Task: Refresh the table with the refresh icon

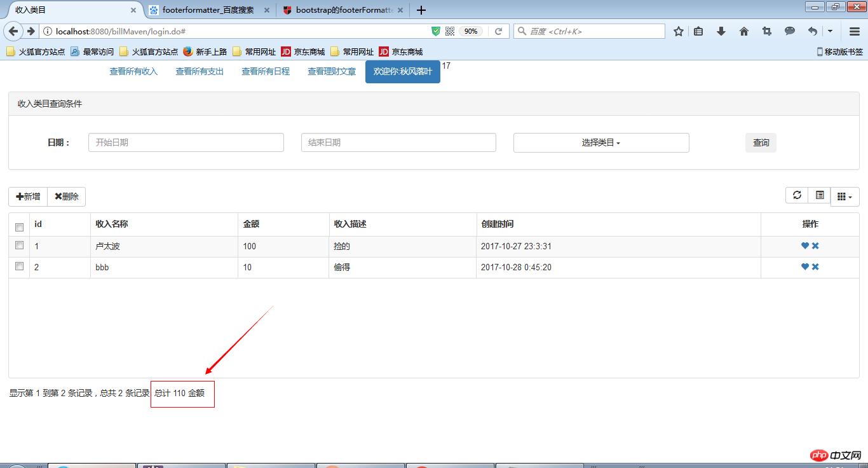Action: tap(797, 195)
